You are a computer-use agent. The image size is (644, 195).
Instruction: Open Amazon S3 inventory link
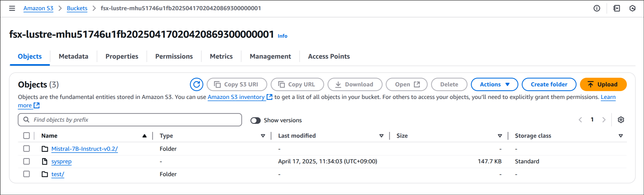pyautogui.click(x=236, y=97)
